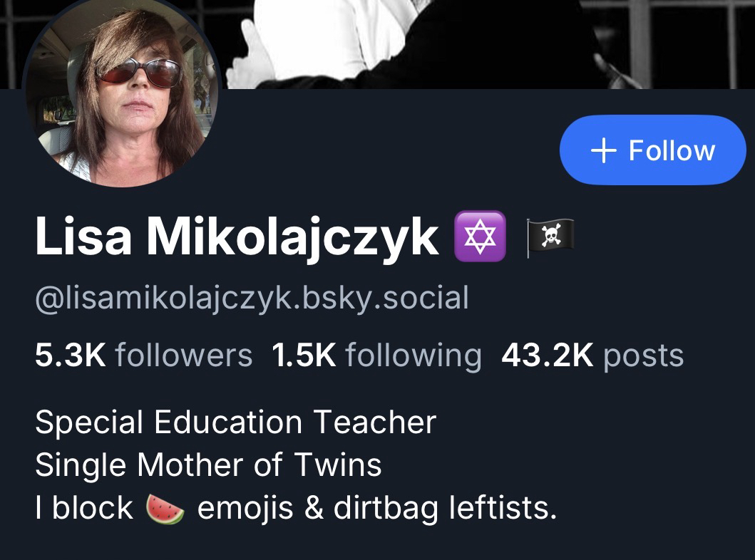Click the purple Star of David emoji
755x560 pixels.
[480, 237]
